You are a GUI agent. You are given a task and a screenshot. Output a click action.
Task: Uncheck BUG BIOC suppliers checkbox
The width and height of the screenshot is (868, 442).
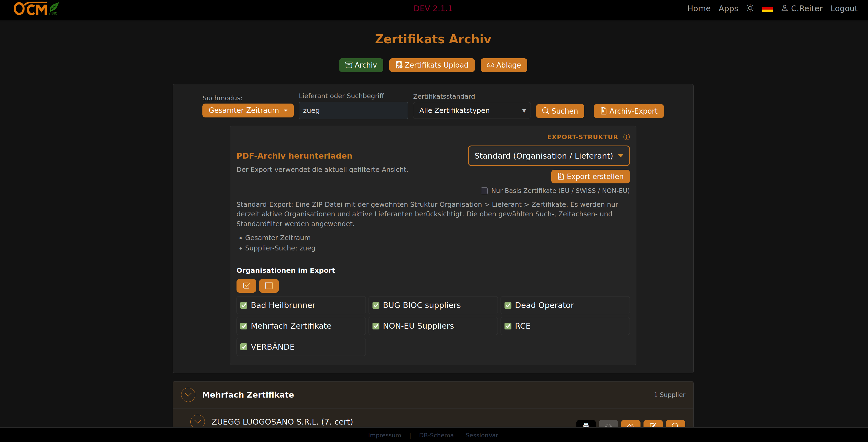(x=376, y=305)
